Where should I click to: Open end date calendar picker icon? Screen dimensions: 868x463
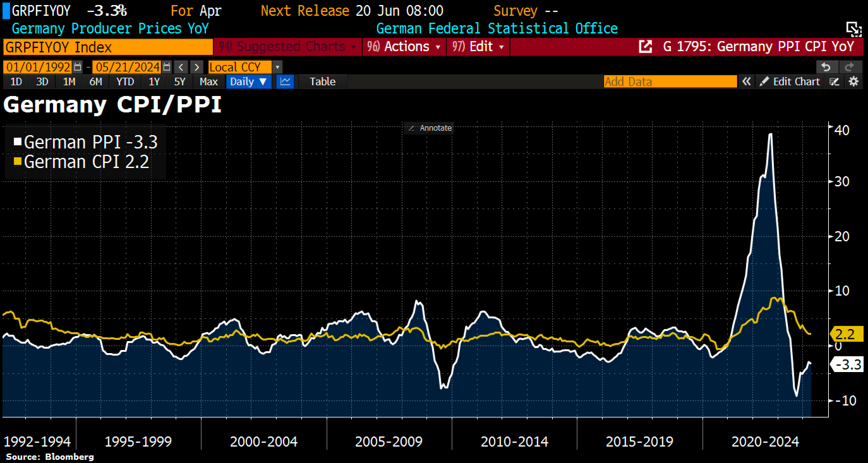pyautogui.click(x=166, y=67)
